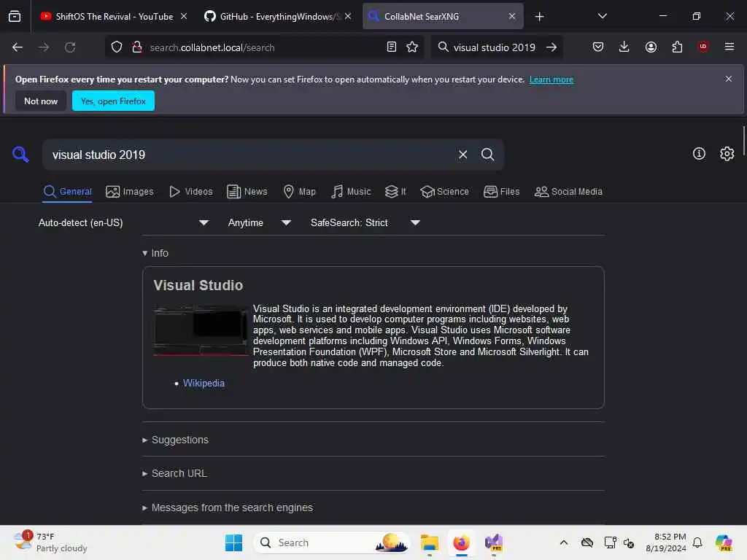
Task: Click the Learn more link
Action: tap(551, 79)
